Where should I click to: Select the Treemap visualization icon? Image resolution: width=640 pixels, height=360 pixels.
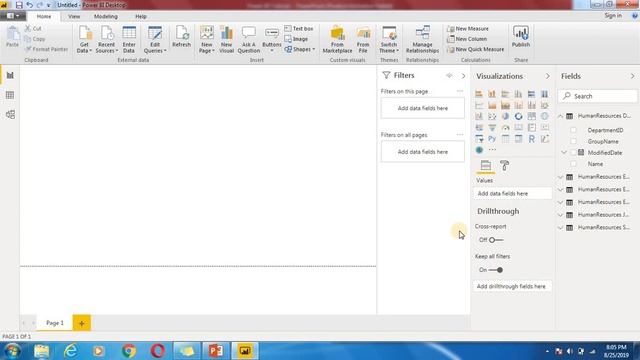(531, 116)
